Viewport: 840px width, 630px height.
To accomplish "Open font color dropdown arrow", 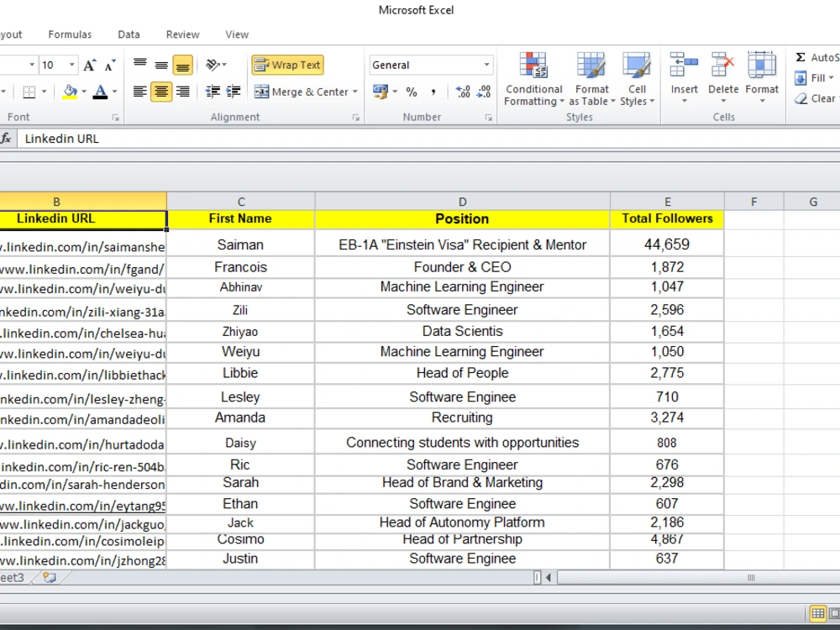I will pyautogui.click(x=114, y=92).
